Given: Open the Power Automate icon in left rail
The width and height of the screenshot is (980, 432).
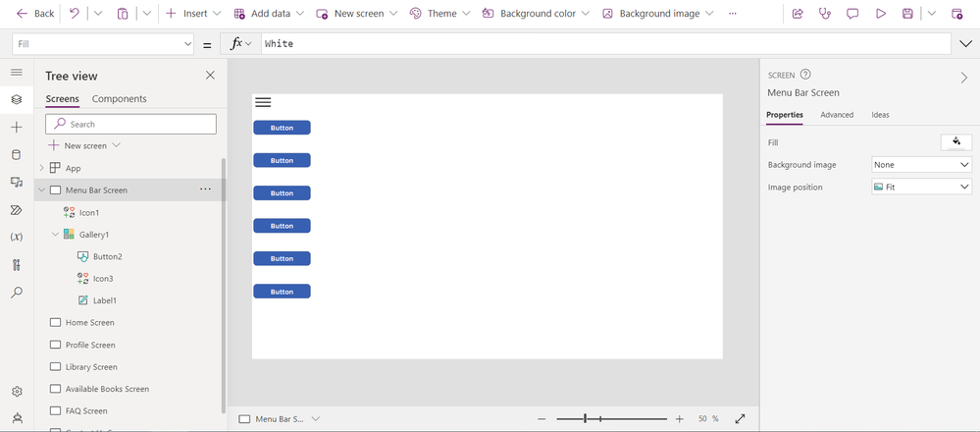Looking at the screenshot, I should tap(17, 209).
